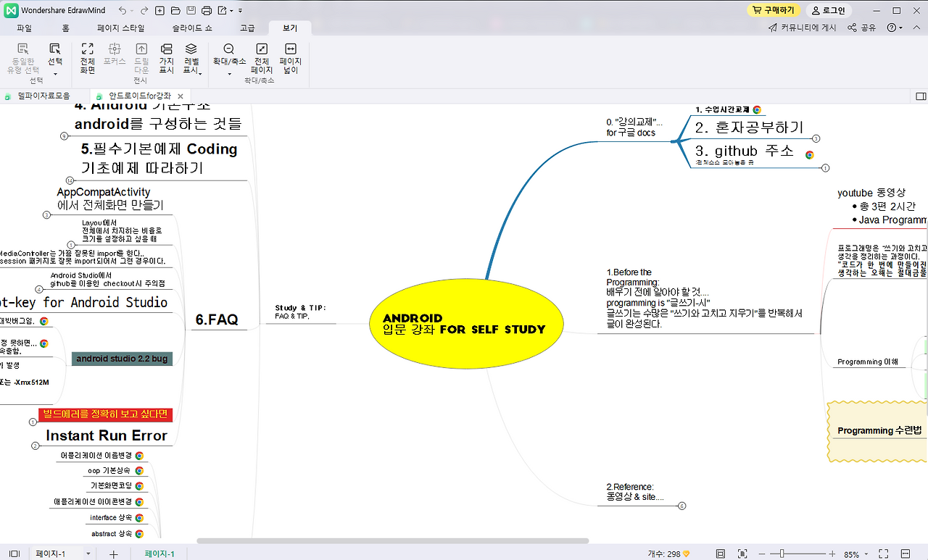Close the 안드로이드for강좌 document tab

(x=180, y=96)
